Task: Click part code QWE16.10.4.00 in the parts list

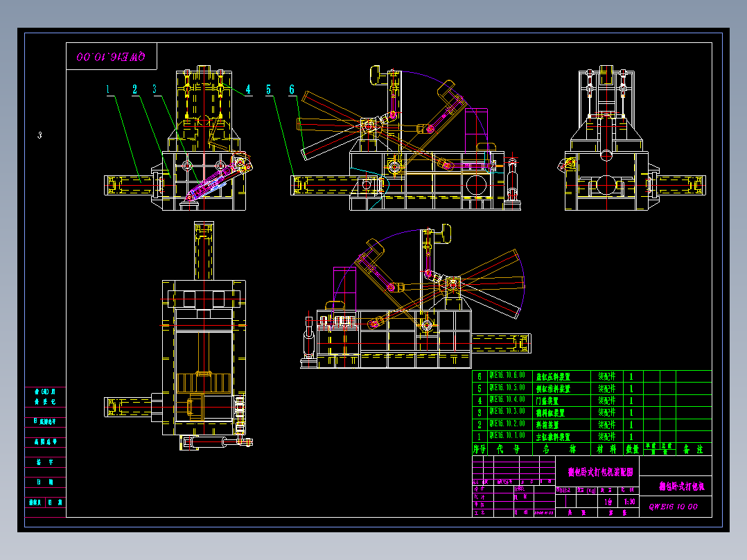Action: pyautogui.click(x=507, y=400)
